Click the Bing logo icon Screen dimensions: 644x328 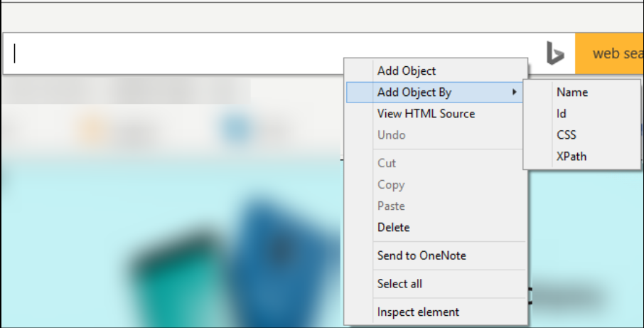tap(555, 53)
